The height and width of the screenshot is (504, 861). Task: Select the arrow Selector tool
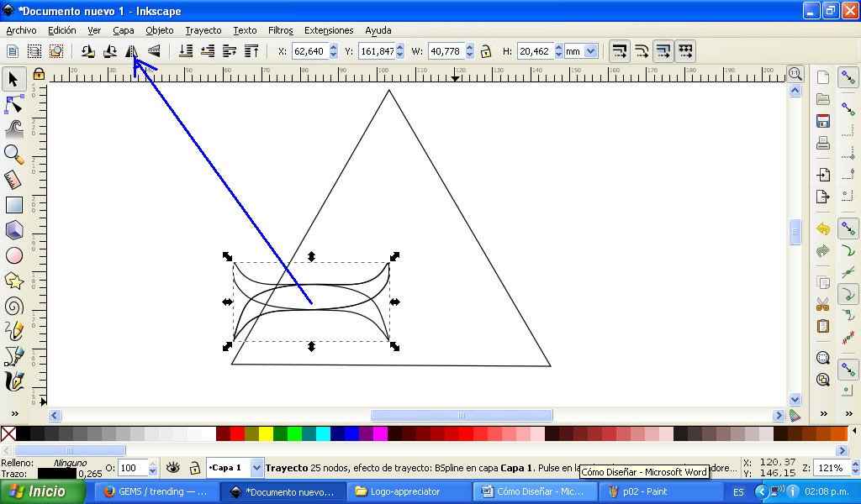point(13,80)
